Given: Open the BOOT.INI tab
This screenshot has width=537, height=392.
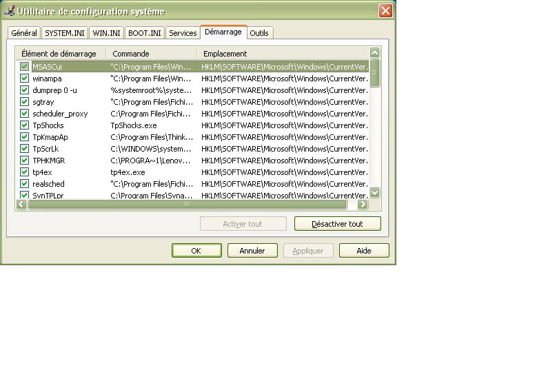Looking at the screenshot, I should coord(145,33).
